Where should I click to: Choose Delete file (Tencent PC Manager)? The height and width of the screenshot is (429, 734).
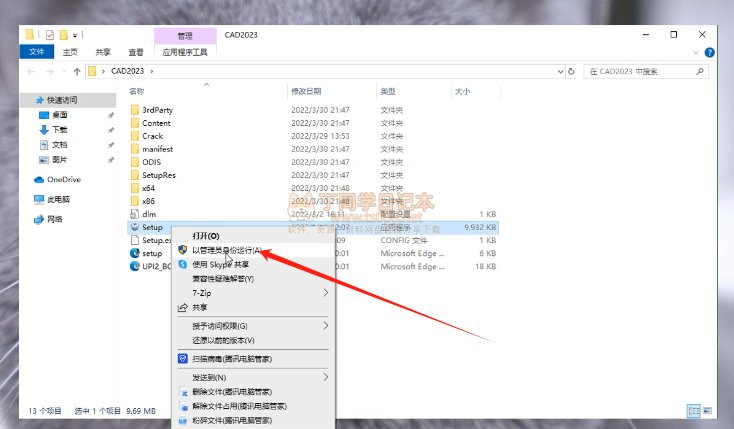[253, 392]
